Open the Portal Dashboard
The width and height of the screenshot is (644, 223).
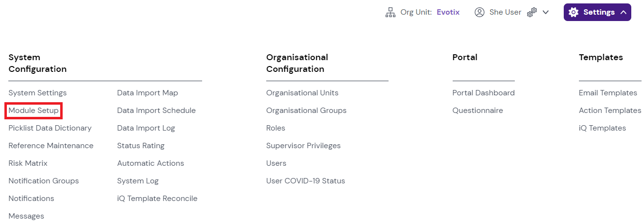point(483,93)
